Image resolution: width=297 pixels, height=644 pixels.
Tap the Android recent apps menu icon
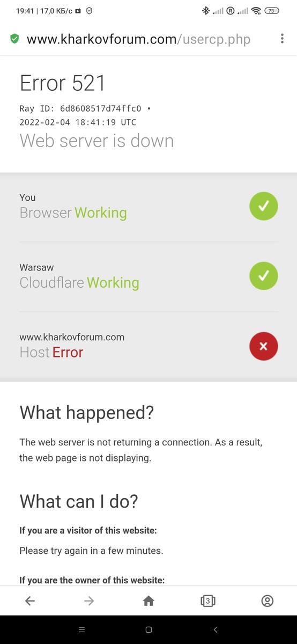click(x=81, y=630)
